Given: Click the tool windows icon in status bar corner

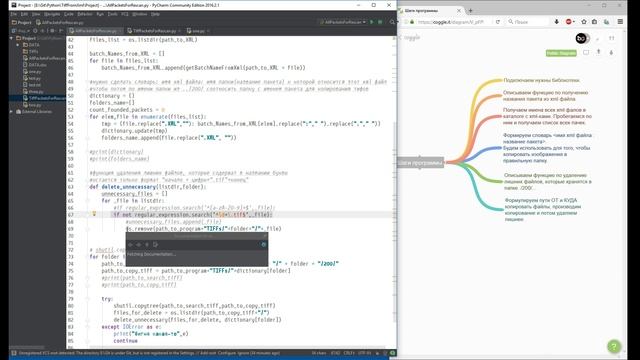Looking at the screenshot, I should (13, 353).
